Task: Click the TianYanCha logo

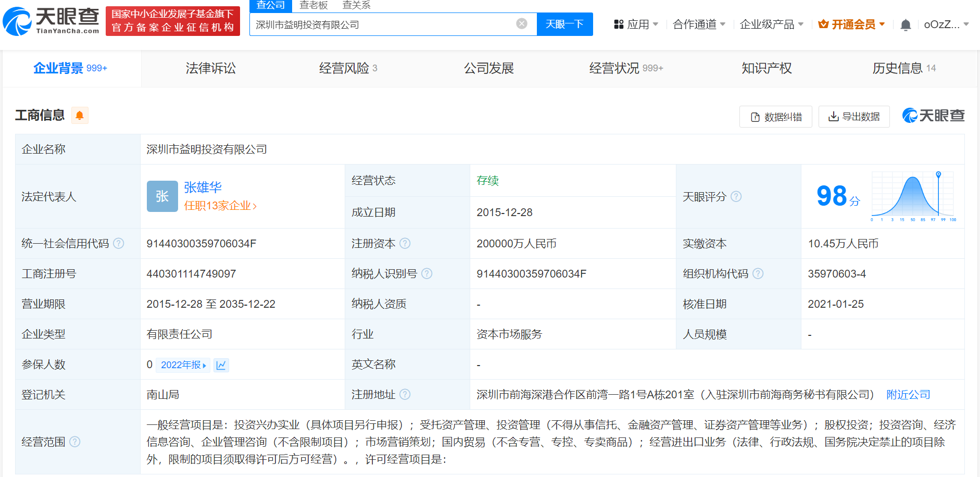Action: (x=51, y=21)
